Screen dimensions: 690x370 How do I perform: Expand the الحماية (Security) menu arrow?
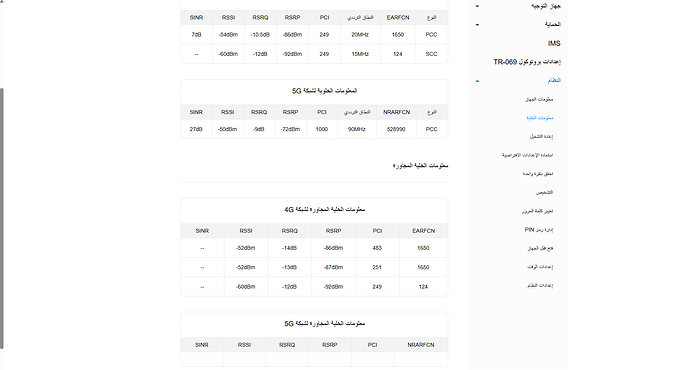click(x=477, y=25)
